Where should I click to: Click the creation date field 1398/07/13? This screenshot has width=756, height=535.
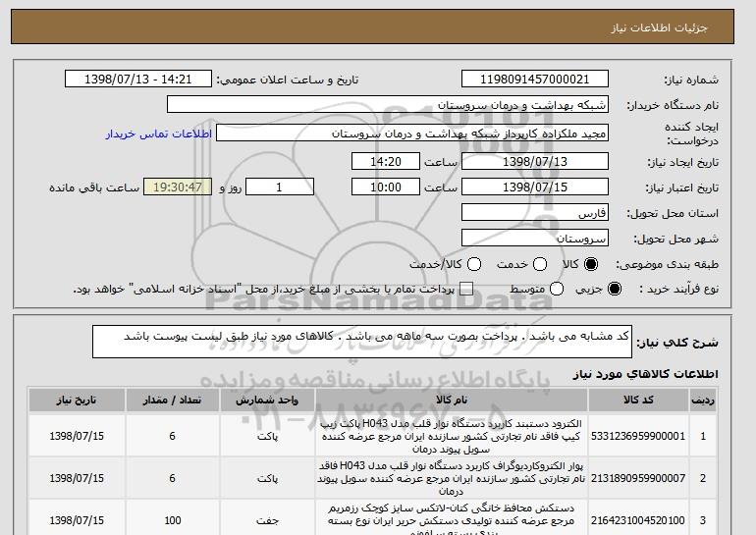535,161
